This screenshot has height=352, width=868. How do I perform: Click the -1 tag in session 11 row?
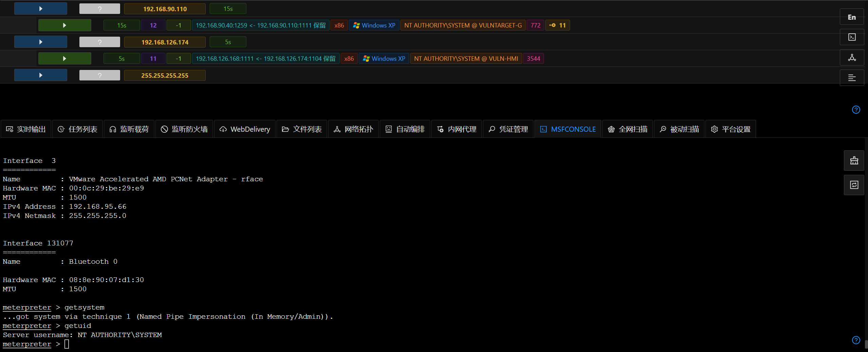(178, 58)
